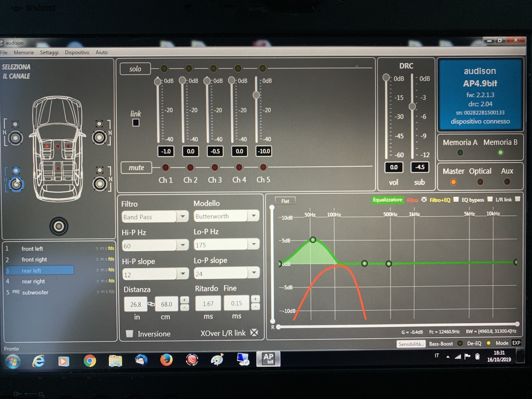Click the front left tweeter speaker icon

pyautogui.click(x=15, y=124)
